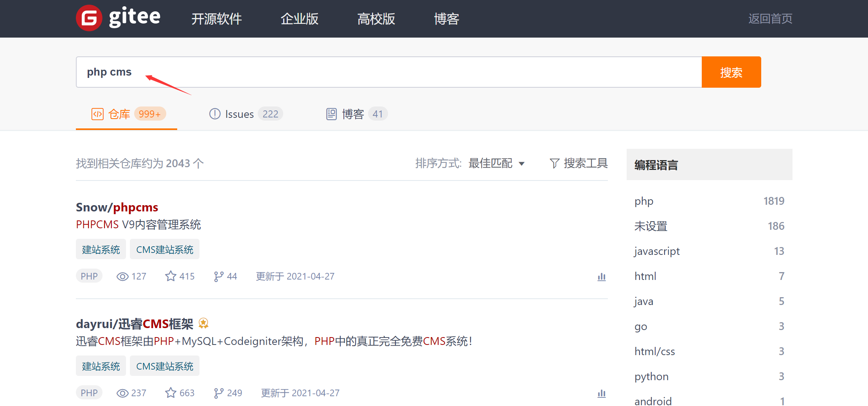
Task: Open 开源软件 in the top navigation
Action: (x=216, y=19)
